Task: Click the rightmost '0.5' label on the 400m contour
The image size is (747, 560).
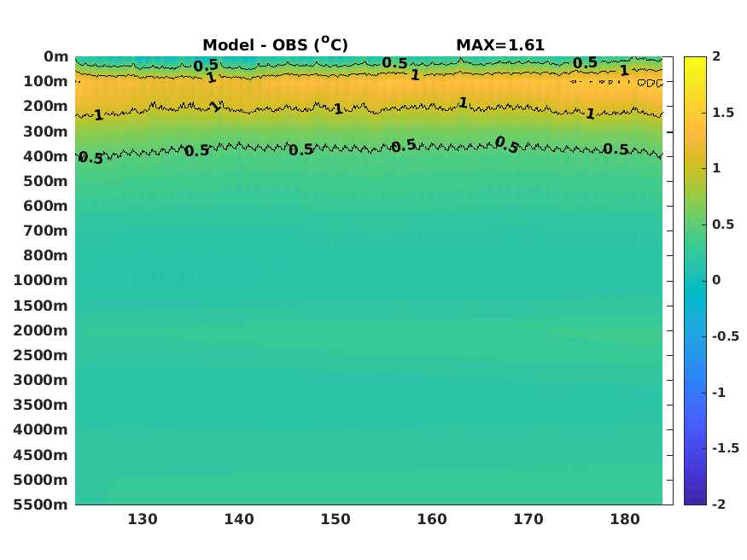Action: click(616, 149)
